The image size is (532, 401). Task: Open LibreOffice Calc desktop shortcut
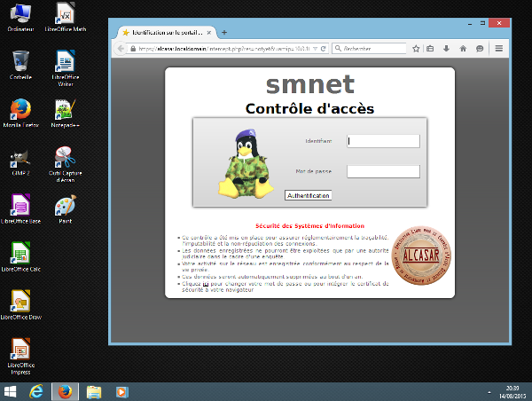pyautogui.click(x=20, y=257)
